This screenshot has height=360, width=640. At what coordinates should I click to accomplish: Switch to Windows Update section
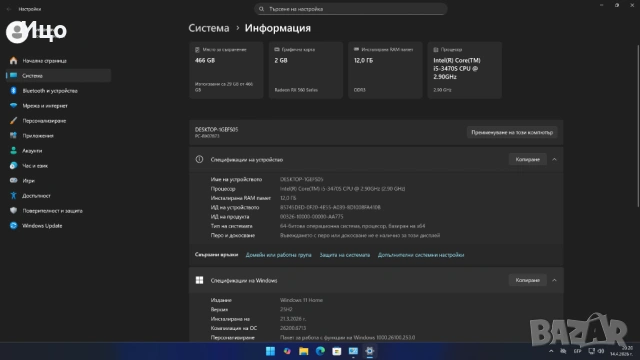(x=58, y=226)
